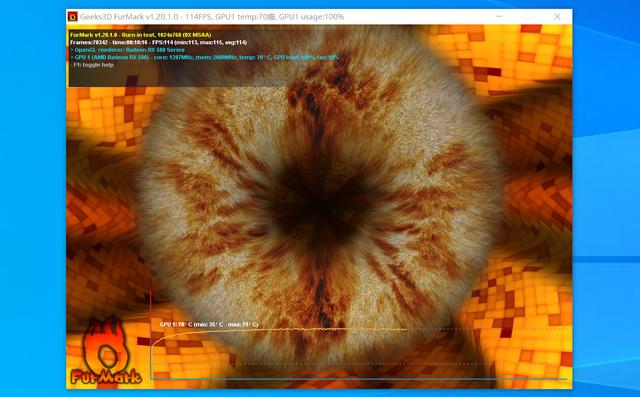Click the OpenGL renderer Radeon RX 580 line
The image size is (640, 397).
(x=127, y=50)
